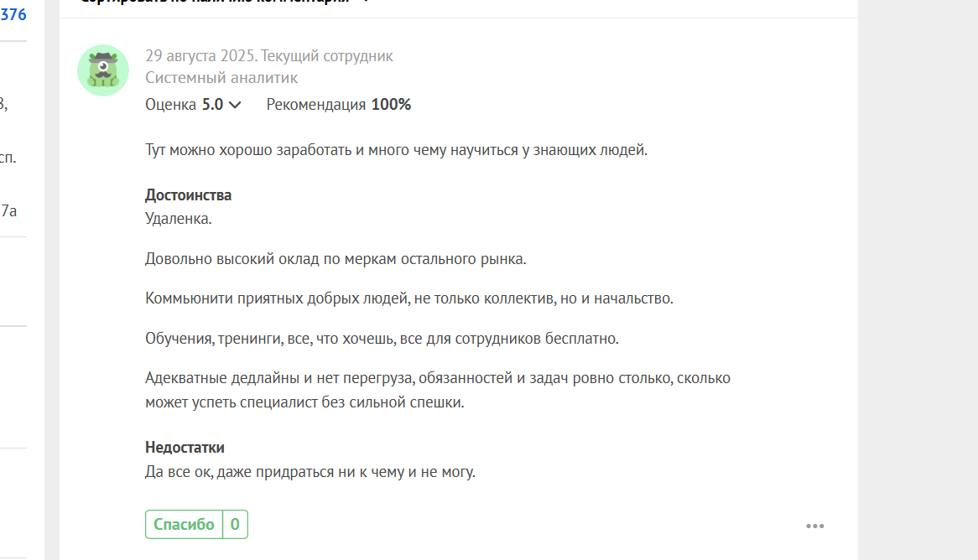Click the Оценка rating label
Viewport: 978px width, 560px height.
[170, 105]
